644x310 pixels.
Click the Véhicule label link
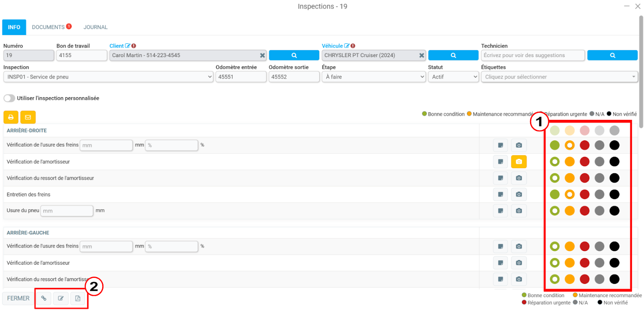(332, 46)
